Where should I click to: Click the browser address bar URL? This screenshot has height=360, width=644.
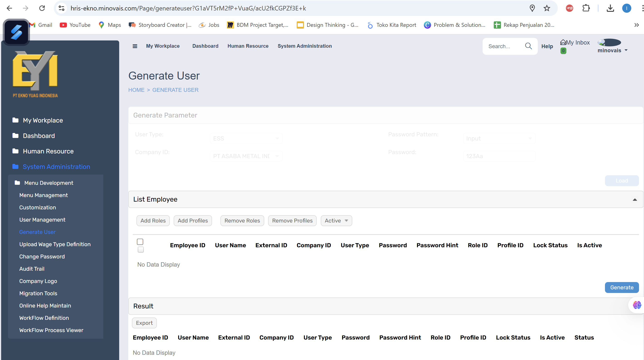click(x=188, y=8)
